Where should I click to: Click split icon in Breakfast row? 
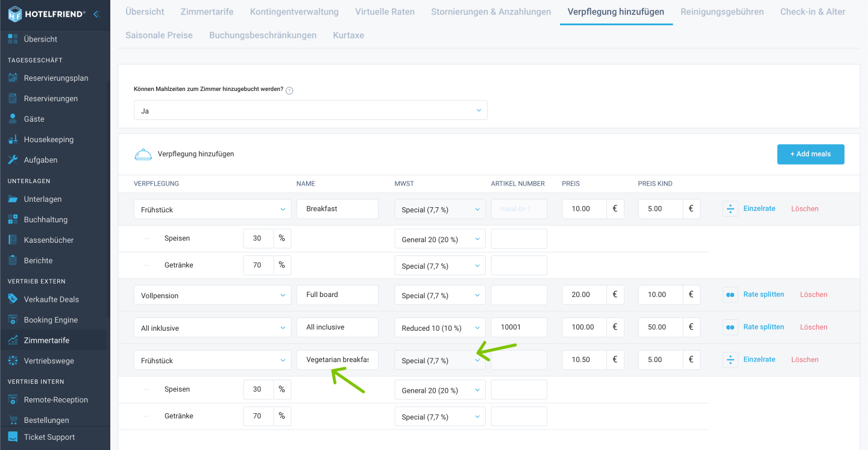[x=730, y=209]
